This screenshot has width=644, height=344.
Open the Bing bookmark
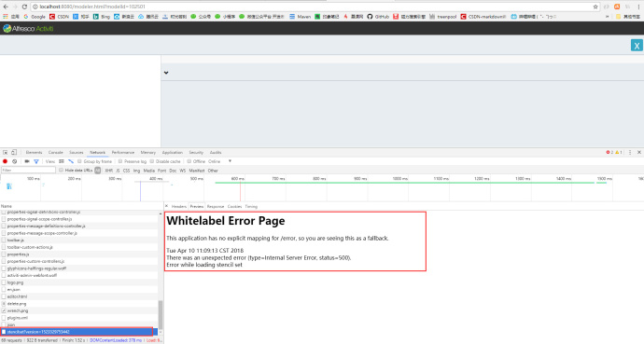point(102,17)
